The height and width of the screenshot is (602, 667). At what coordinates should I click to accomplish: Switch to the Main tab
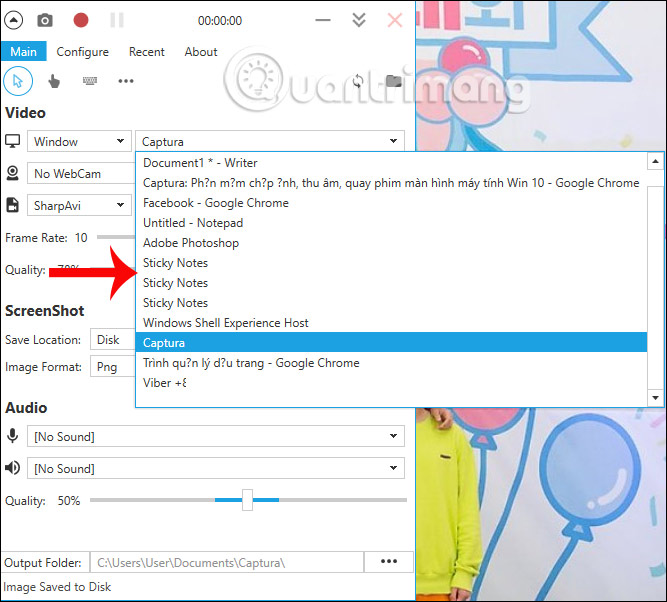point(23,51)
